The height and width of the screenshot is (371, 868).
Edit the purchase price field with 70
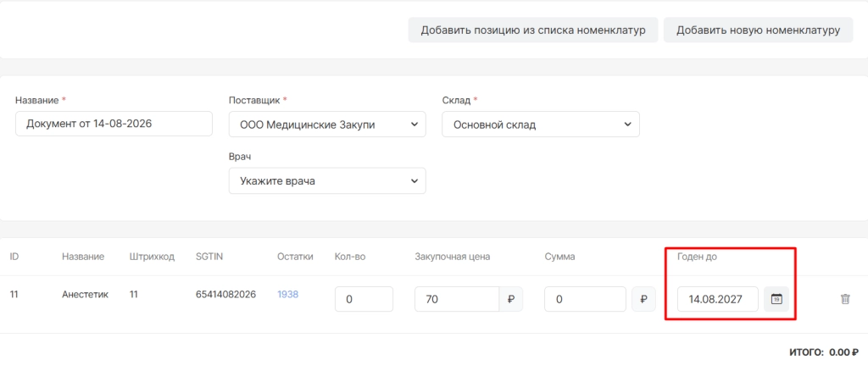click(457, 299)
